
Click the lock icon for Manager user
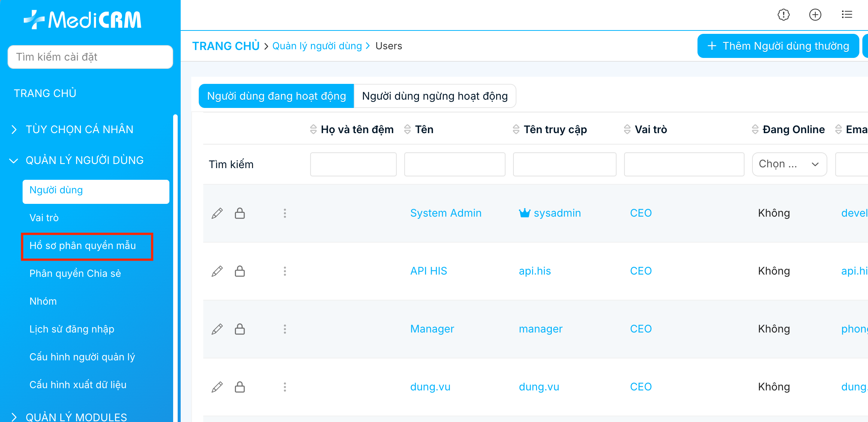[x=240, y=329]
